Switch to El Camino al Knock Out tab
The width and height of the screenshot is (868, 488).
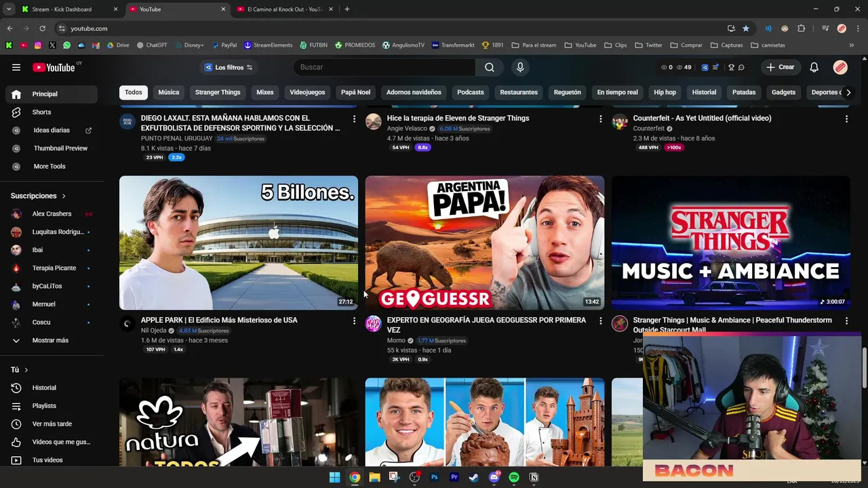[x=285, y=9]
